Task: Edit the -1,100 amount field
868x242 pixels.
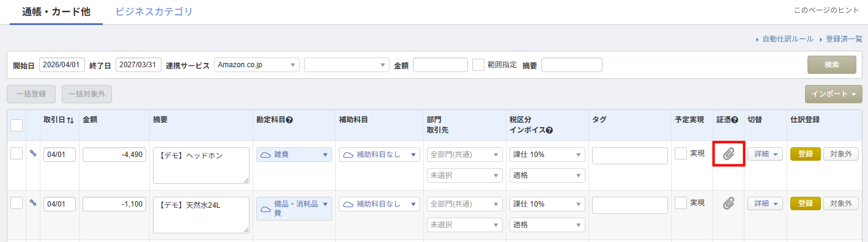Action: pos(114,204)
